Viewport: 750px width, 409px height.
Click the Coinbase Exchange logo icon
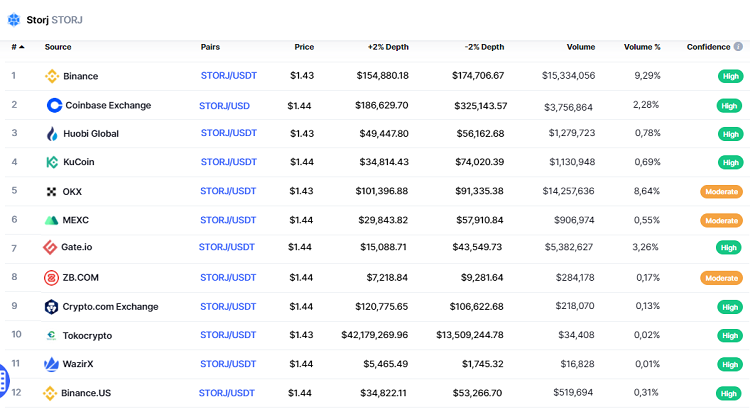pos(54,105)
